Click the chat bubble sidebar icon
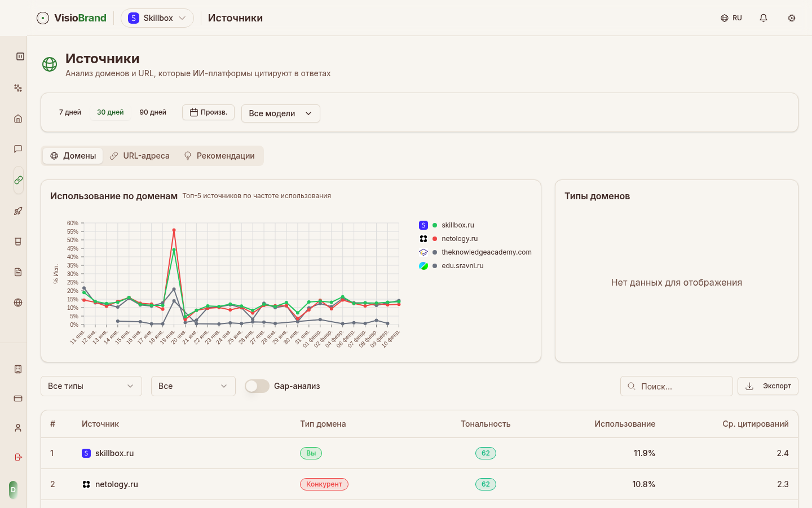Viewport: 812px width, 508px height. point(18,149)
